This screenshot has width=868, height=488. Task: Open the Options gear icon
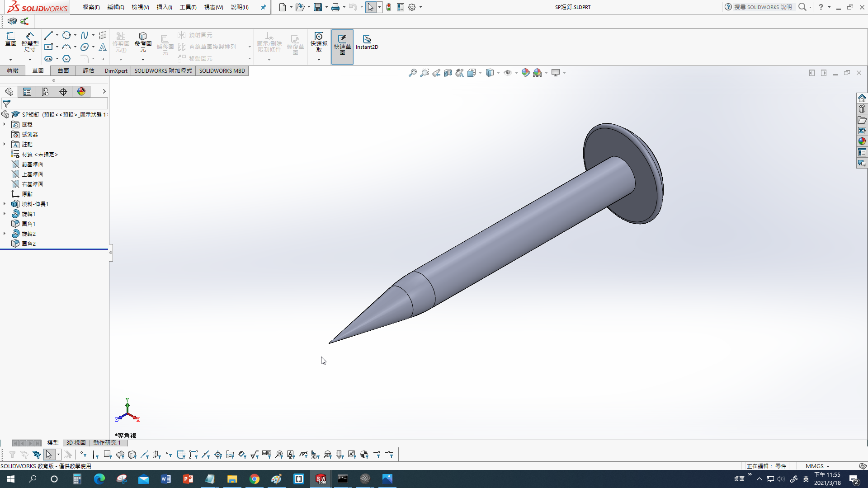(412, 7)
